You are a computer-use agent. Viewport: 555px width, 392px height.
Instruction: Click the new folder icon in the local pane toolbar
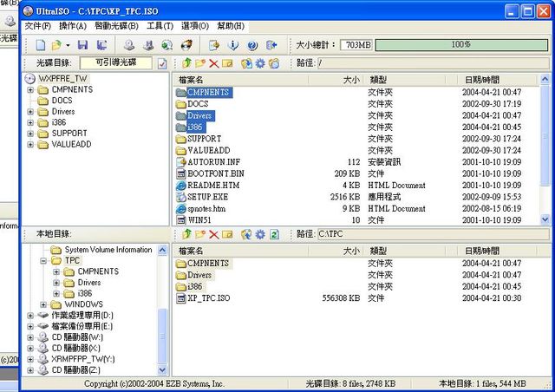[x=200, y=234]
